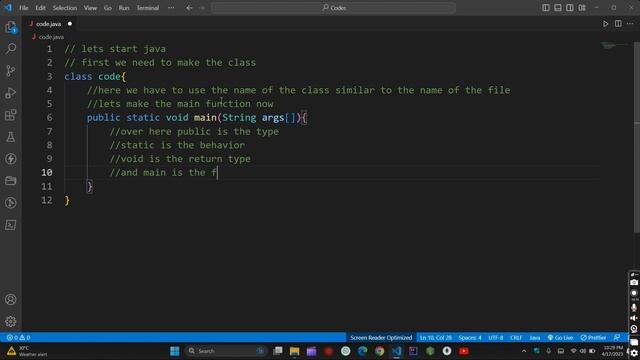
Task: Click line number 6 in the gutter
Action: [49, 118]
